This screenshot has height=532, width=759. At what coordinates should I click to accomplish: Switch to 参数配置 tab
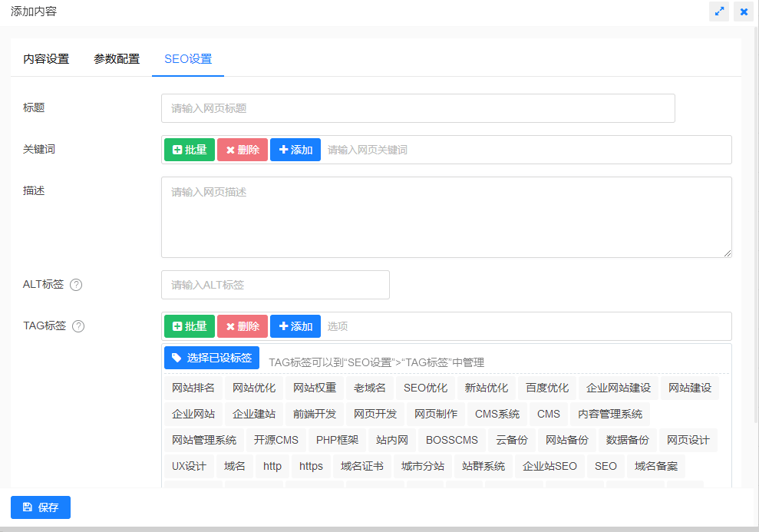click(117, 59)
